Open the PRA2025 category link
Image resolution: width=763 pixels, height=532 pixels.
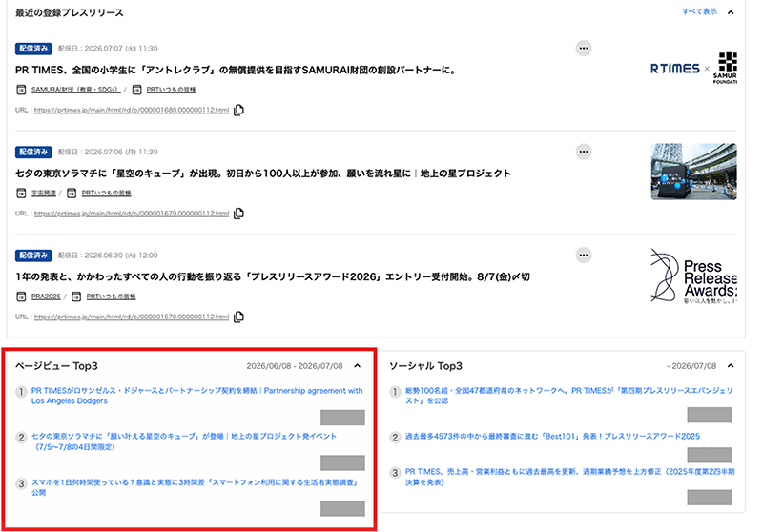[x=46, y=297]
